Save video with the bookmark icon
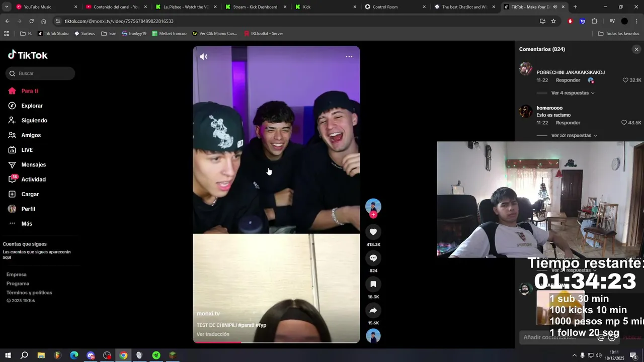The width and height of the screenshot is (644, 362). click(373, 284)
